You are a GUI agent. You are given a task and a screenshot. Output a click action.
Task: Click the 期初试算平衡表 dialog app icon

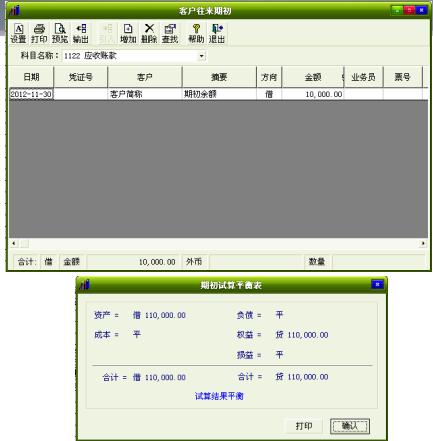pos(85,285)
